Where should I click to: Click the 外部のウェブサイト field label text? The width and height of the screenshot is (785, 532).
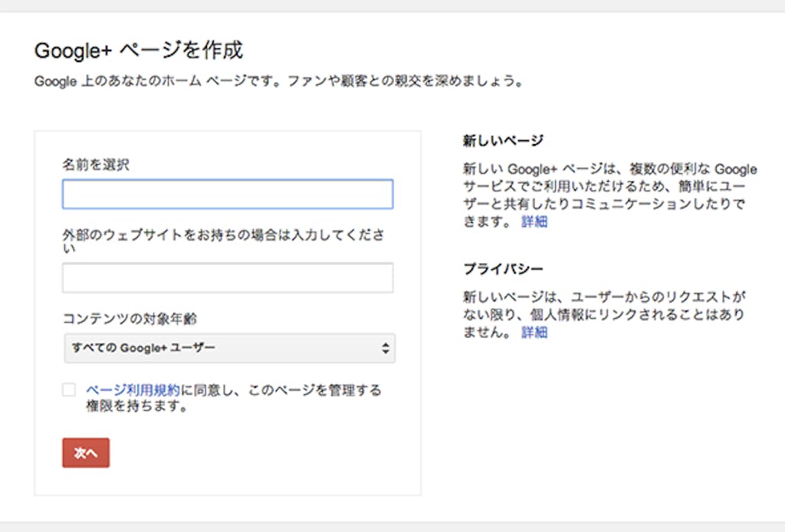pyautogui.click(x=222, y=236)
